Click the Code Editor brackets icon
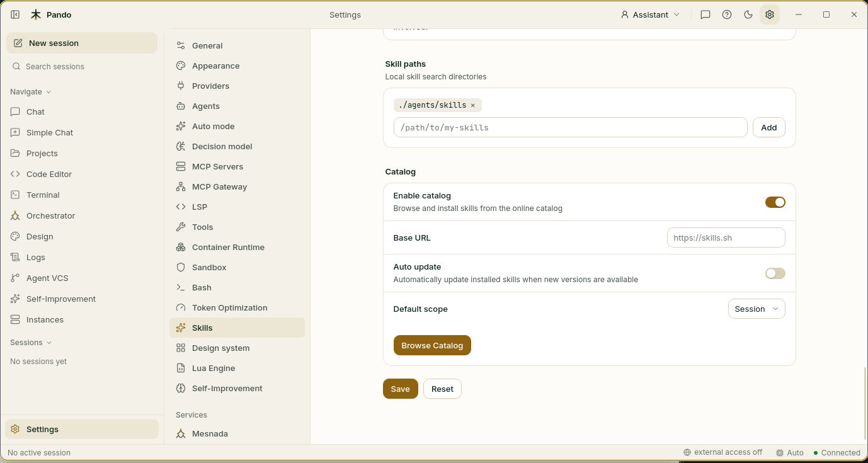 tap(15, 174)
